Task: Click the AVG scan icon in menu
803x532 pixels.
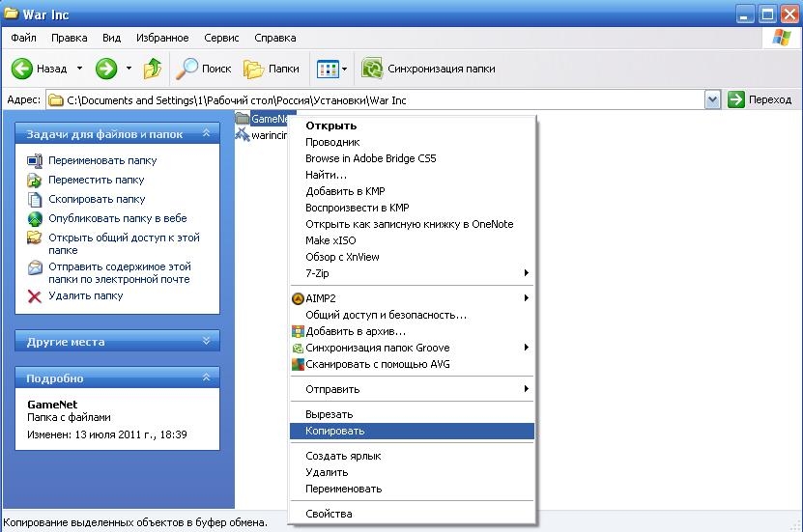Action: point(298,364)
